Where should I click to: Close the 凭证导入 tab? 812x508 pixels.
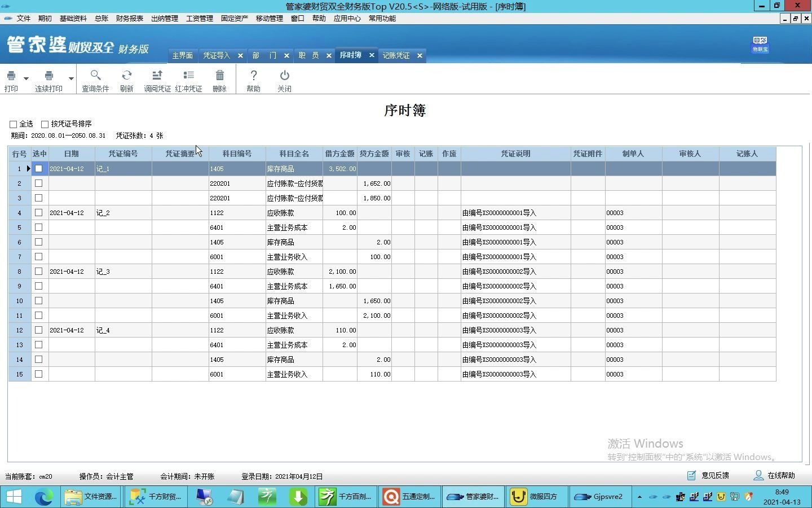(x=240, y=55)
